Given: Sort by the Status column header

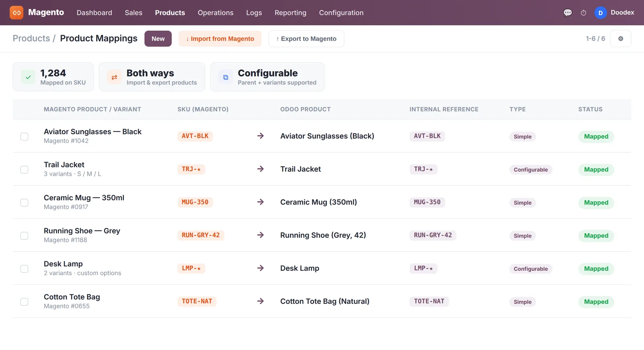Looking at the screenshot, I should [x=590, y=109].
